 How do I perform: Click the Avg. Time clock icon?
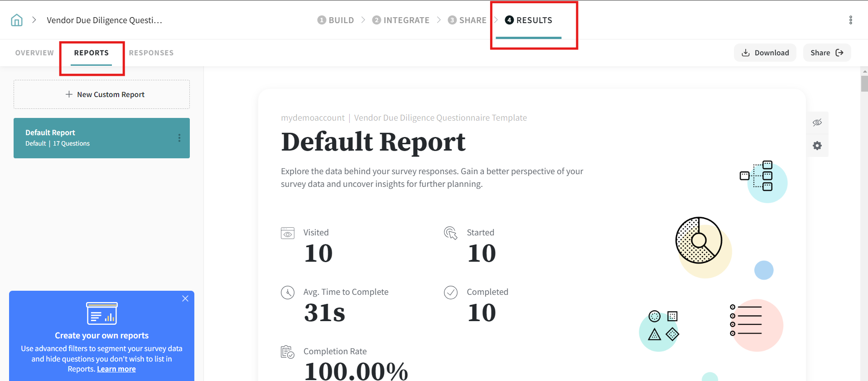(288, 293)
